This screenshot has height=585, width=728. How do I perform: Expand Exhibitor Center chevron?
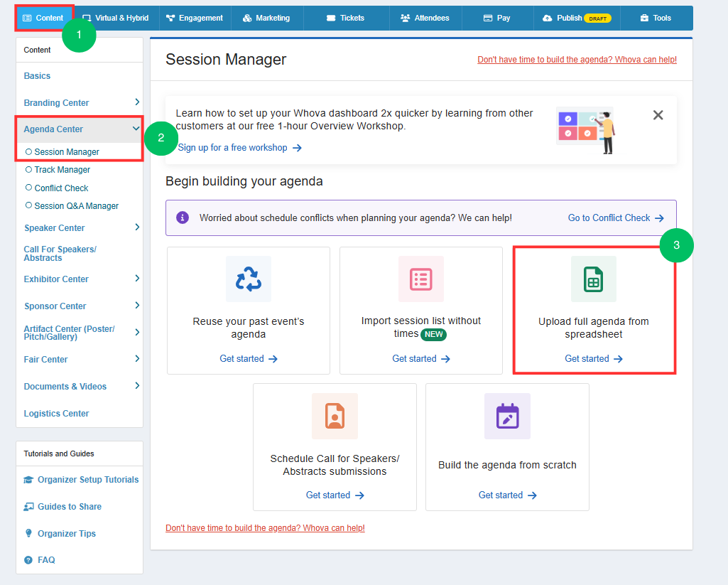click(137, 279)
